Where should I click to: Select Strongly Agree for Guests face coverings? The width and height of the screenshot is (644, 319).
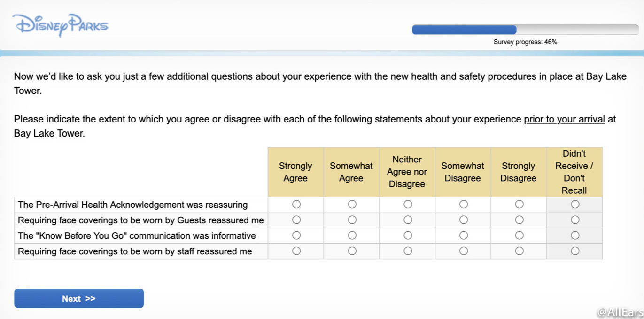point(296,220)
